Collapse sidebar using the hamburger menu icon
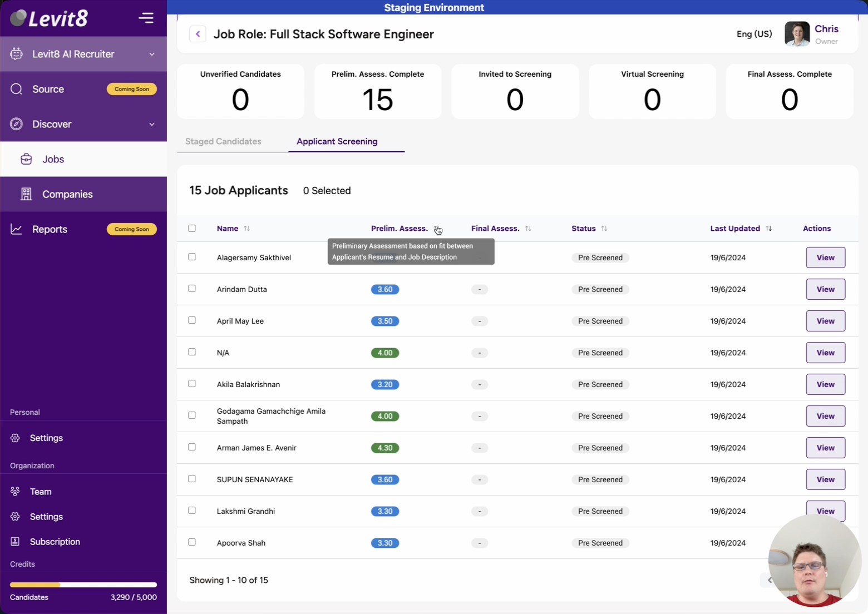Image resolution: width=868 pixels, height=614 pixels. pyautogui.click(x=146, y=18)
